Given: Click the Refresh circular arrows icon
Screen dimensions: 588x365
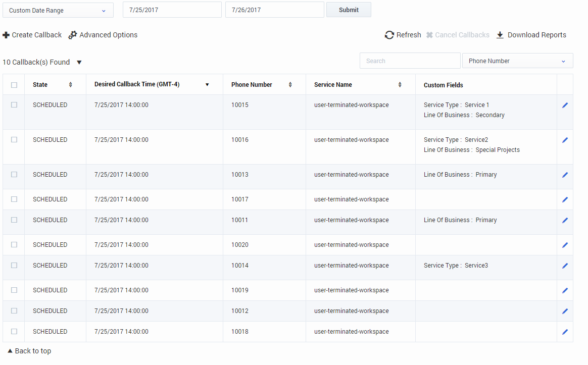Looking at the screenshot, I should pos(389,35).
